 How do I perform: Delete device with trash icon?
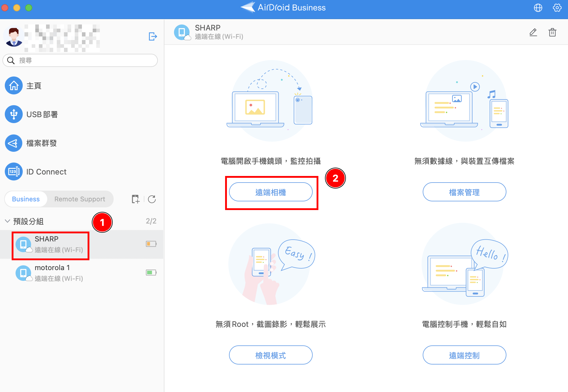(552, 32)
